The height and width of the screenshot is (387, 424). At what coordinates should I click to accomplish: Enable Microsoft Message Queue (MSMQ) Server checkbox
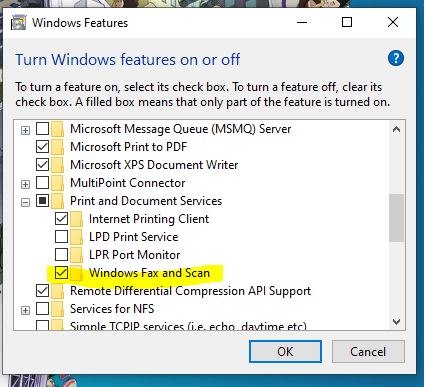[x=42, y=128]
